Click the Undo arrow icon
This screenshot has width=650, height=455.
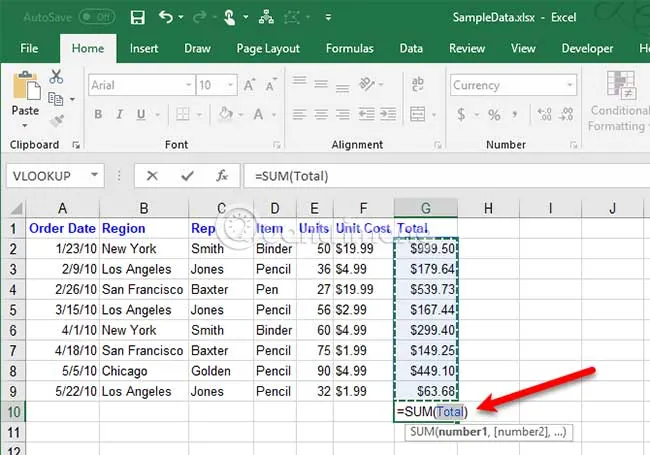point(166,17)
